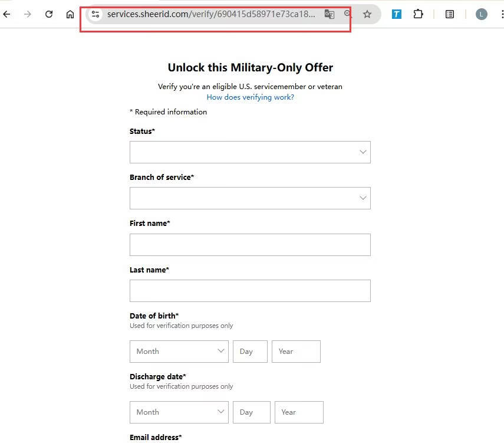Expand the Status dropdown
Screen dimensions: 504x443
(x=250, y=152)
